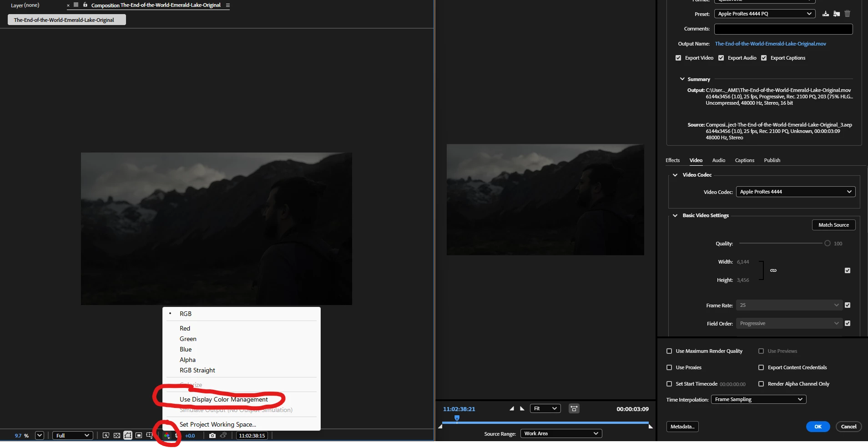The height and width of the screenshot is (448, 868).
Task: Enable Export Content Credentials checkbox
Action: (761, 367)
